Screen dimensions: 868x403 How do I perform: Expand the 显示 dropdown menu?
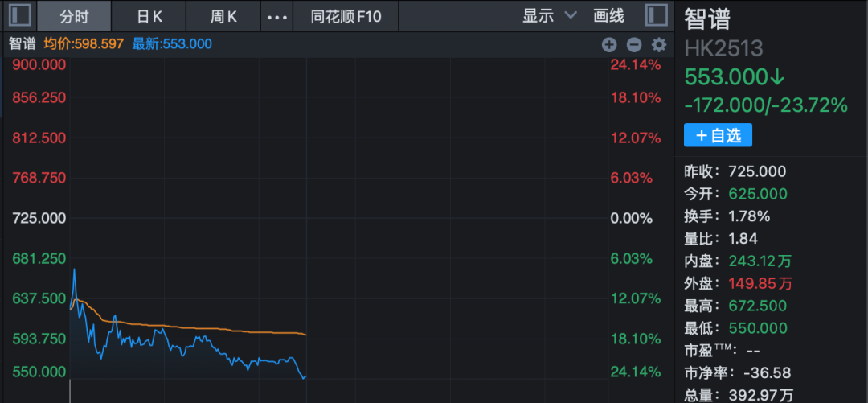pos(538,16)
